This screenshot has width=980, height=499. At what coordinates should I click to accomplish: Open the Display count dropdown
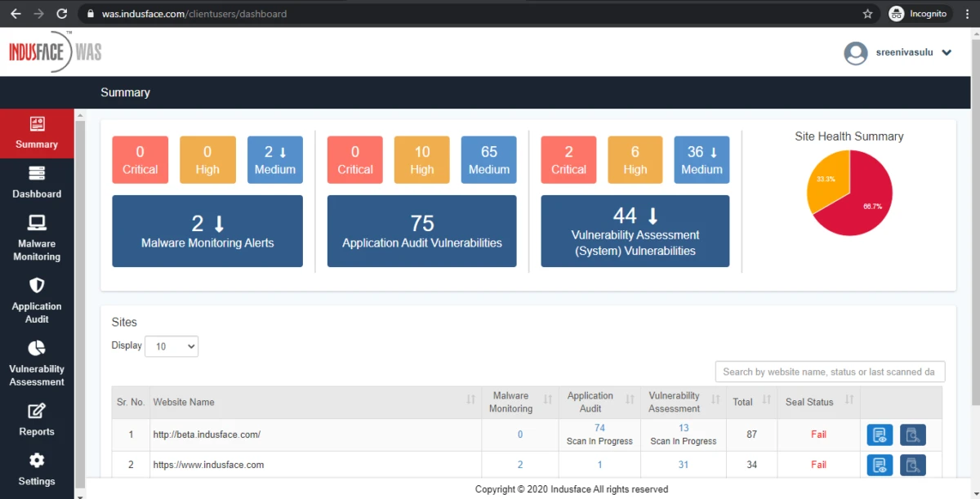coord(171,345)
